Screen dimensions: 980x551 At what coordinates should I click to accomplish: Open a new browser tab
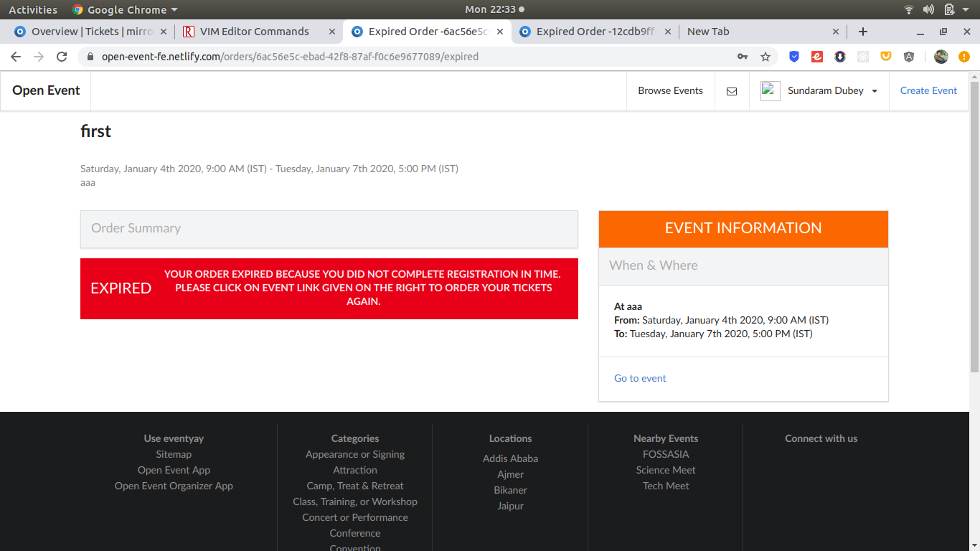pyautogui.click(x=863, y=32)
